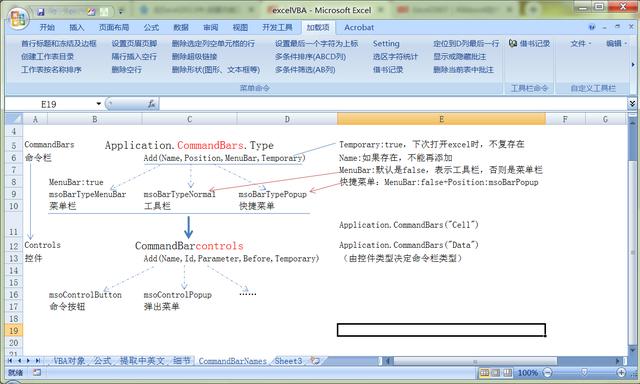Go to the 视图 ribbon tab
This screenshot has width=640, height=384.
pos(240,27)
